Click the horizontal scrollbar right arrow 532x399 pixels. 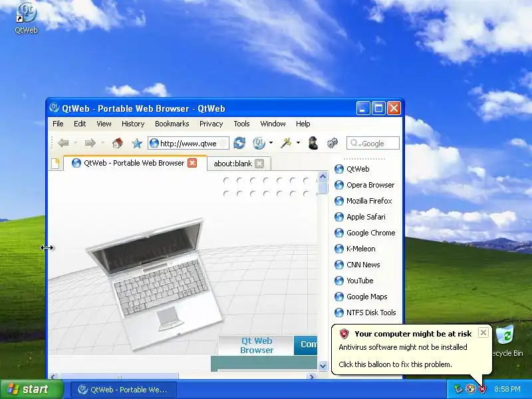311,376
